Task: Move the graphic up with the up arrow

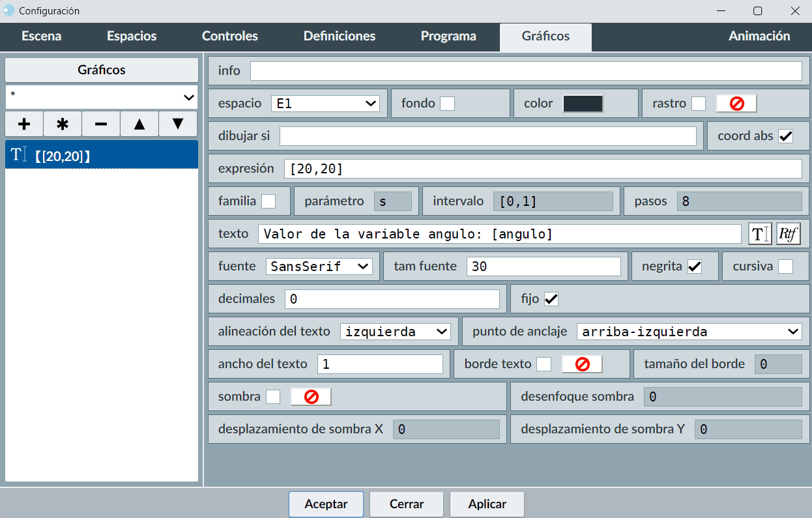Action: 139,124
